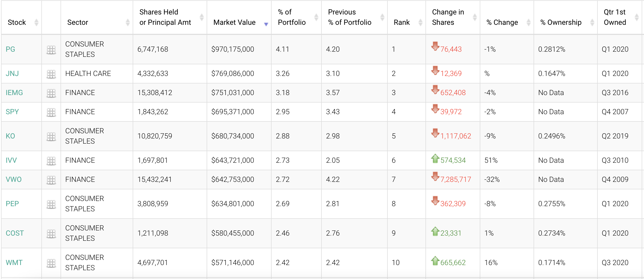Sort by % Ownership column header

566,17
